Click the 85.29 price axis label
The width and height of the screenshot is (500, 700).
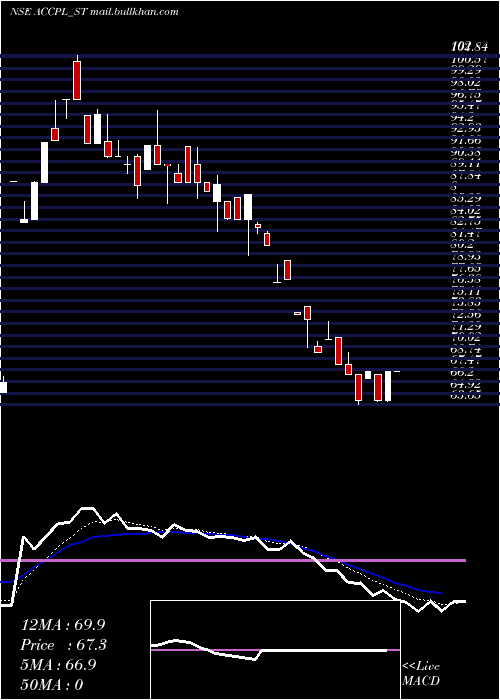point(467,197)
